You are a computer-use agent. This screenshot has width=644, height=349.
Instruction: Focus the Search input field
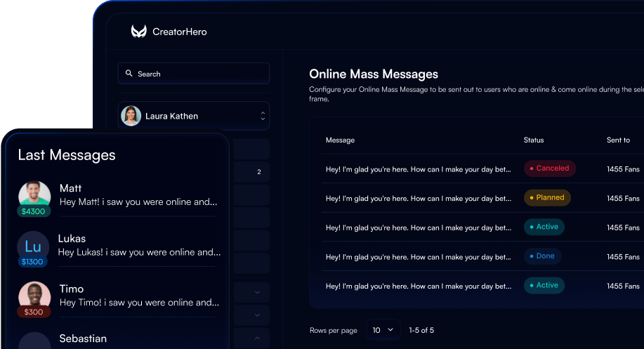(200, 74)
